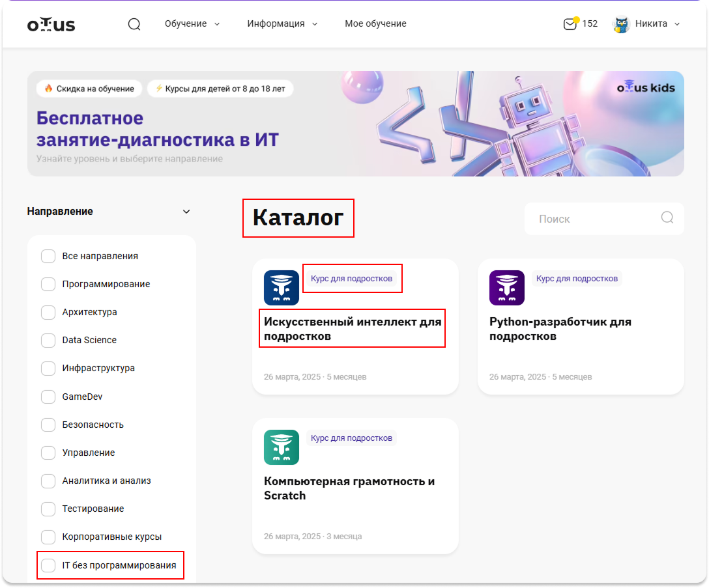Click the Python card date 26 марта, 2025 · 5 месяцев
Viewport: 709px width, 588px height.
(540, 377)
